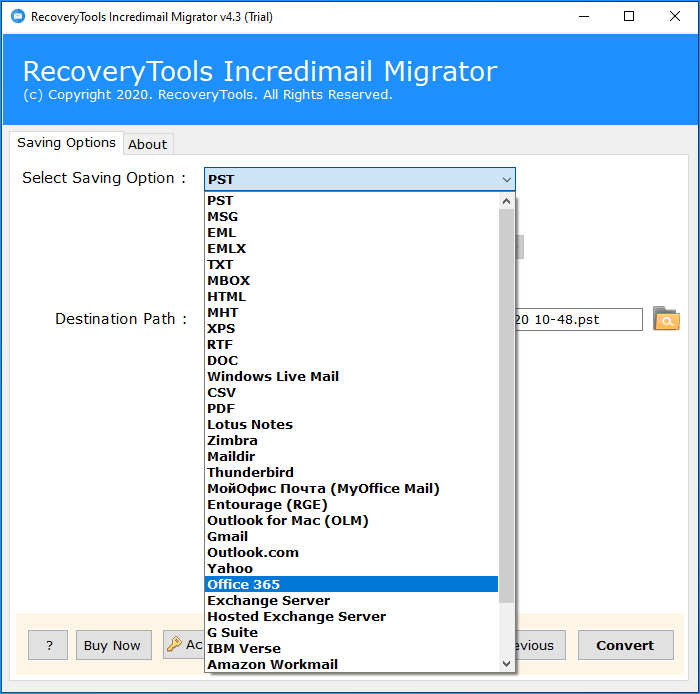Open help with the ? button
Image resolution: width=700 pixels, height=694 pixels.
pyautogui.click(x=48, y=645)
